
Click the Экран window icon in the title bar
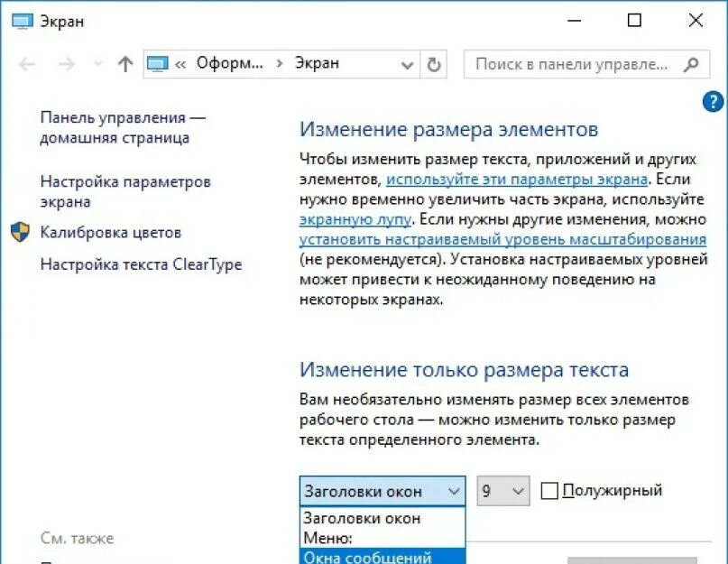23,22
